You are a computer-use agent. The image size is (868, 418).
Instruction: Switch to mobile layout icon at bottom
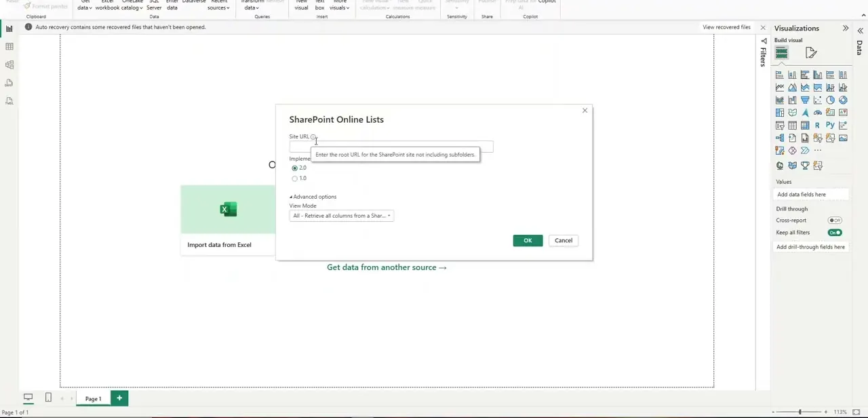click(48, 398)
